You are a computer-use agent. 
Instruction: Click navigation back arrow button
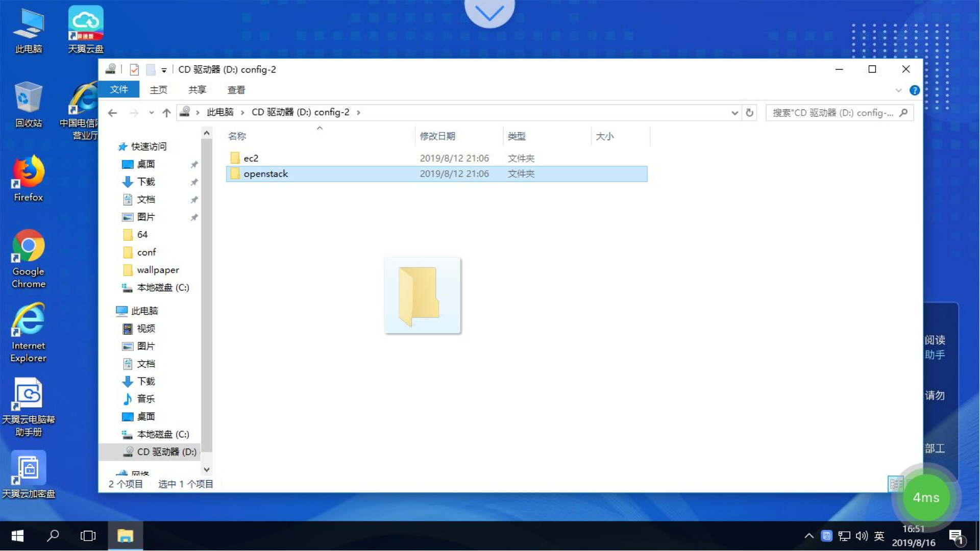(x=113, y=112)
